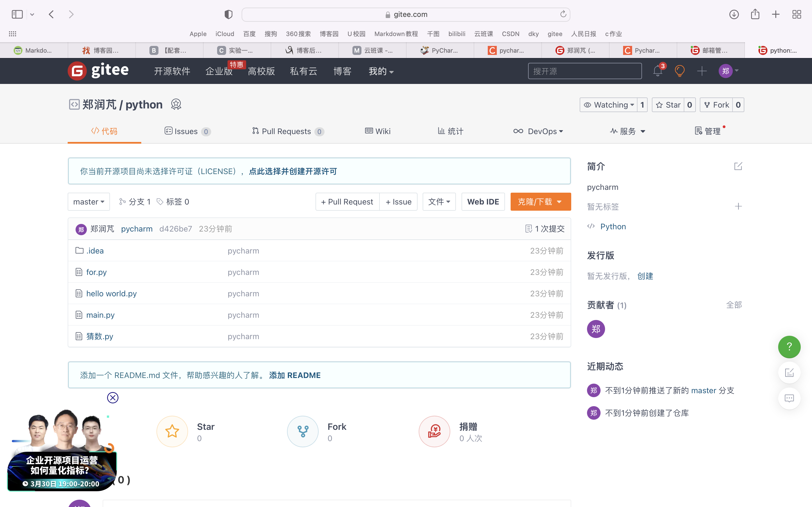
Task: Close the floating event advertisement
Action: click(113, 398)
